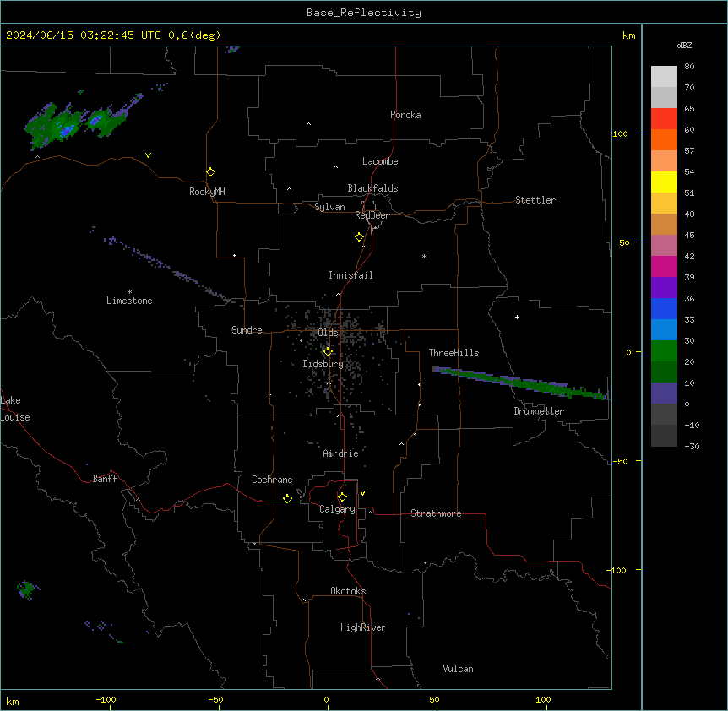The image size is (728, 711).
Task: Click the Sylvan label
Action: [x=329, y=207]
